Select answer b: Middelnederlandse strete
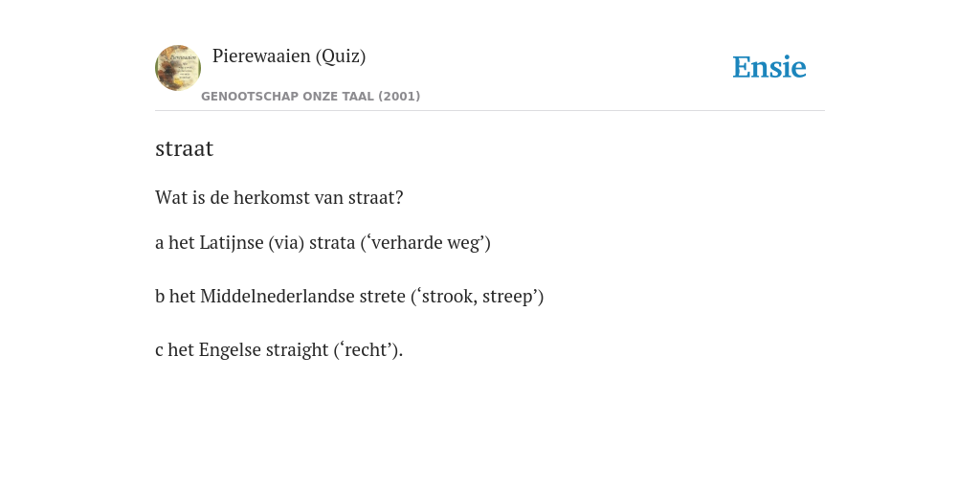 (349, 297)
